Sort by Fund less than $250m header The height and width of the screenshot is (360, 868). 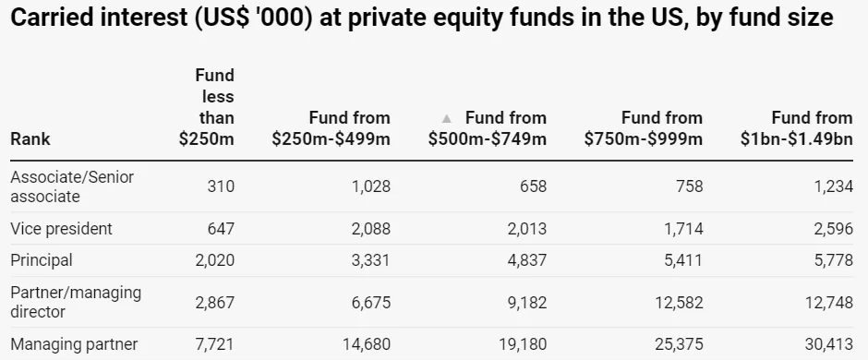pos(207,107)
